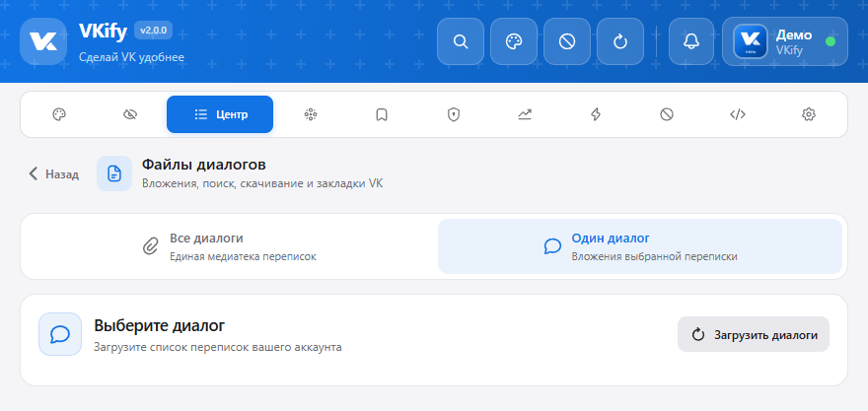Open the code brackets tab

pyautogui.click(x=738, y=114)
